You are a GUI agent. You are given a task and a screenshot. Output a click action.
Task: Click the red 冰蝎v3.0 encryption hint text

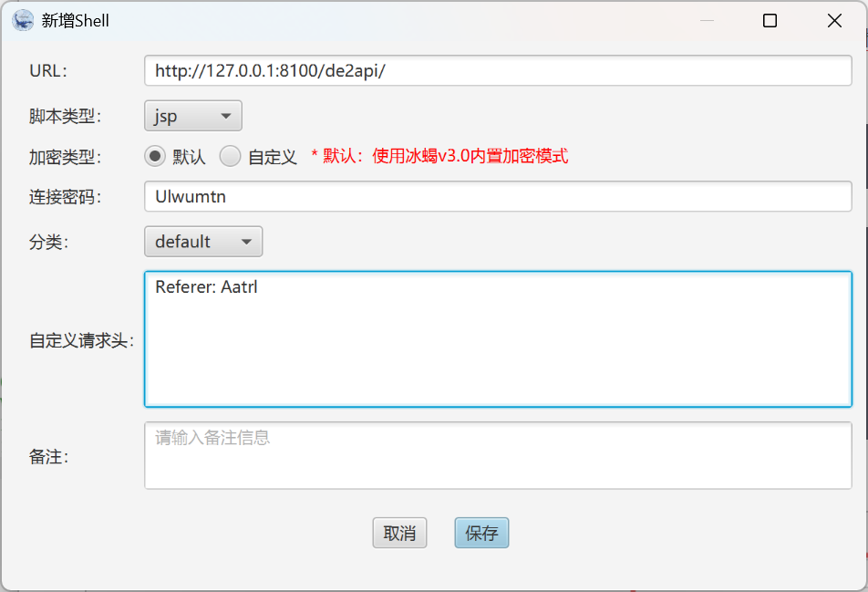[439, 156]
